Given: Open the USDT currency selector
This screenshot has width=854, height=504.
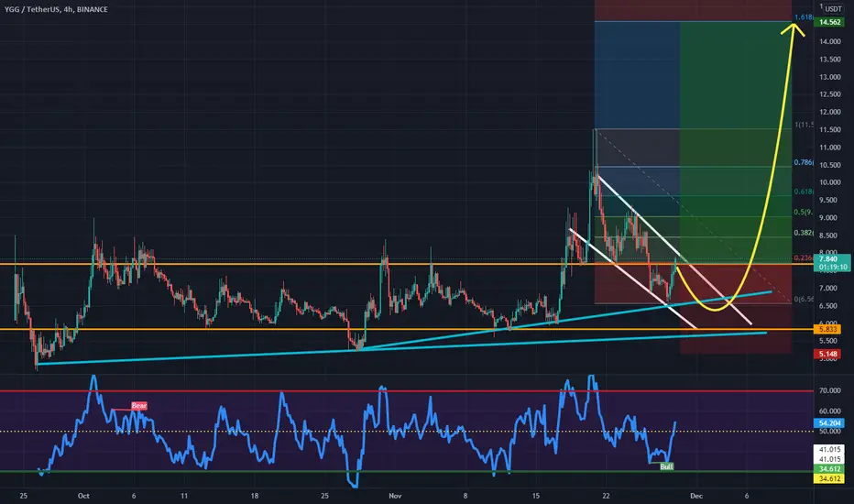Looking at the screenshot, I should [833, 9].
